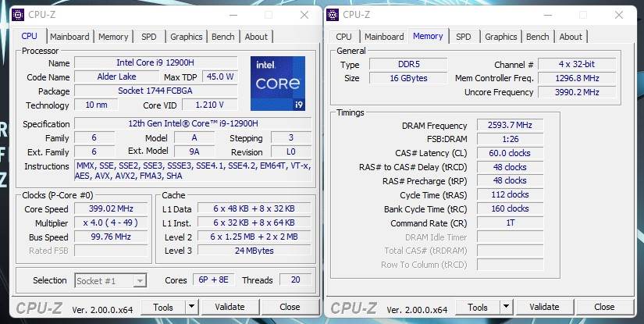Click the Bus Speed value 99.76 MHz

[111, 237]
